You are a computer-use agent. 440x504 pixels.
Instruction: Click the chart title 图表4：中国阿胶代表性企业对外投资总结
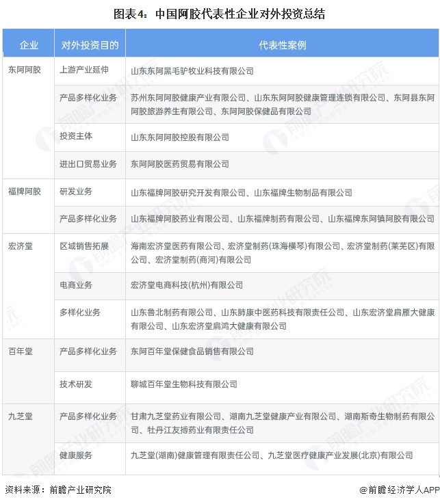[x=220, y=14]
